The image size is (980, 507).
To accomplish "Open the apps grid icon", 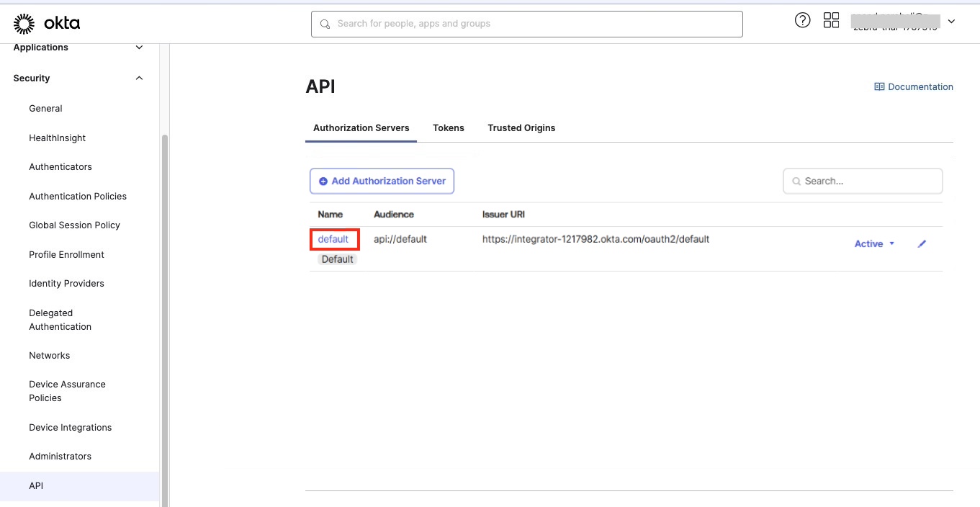I will [831, 20].
